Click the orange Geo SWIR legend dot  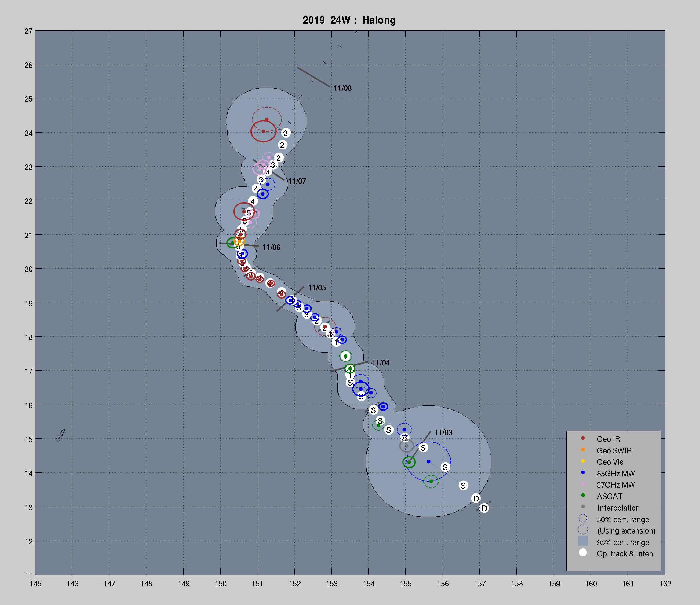point(582,449)
